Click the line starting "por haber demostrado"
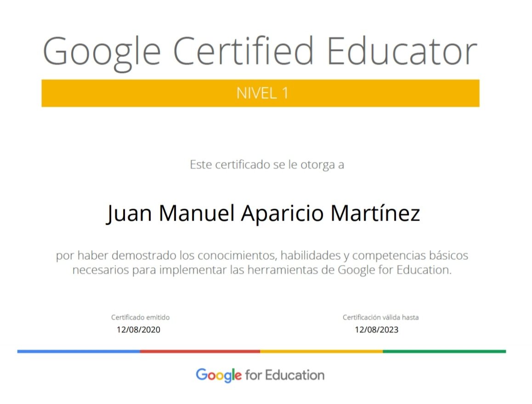 pos(262,255)
